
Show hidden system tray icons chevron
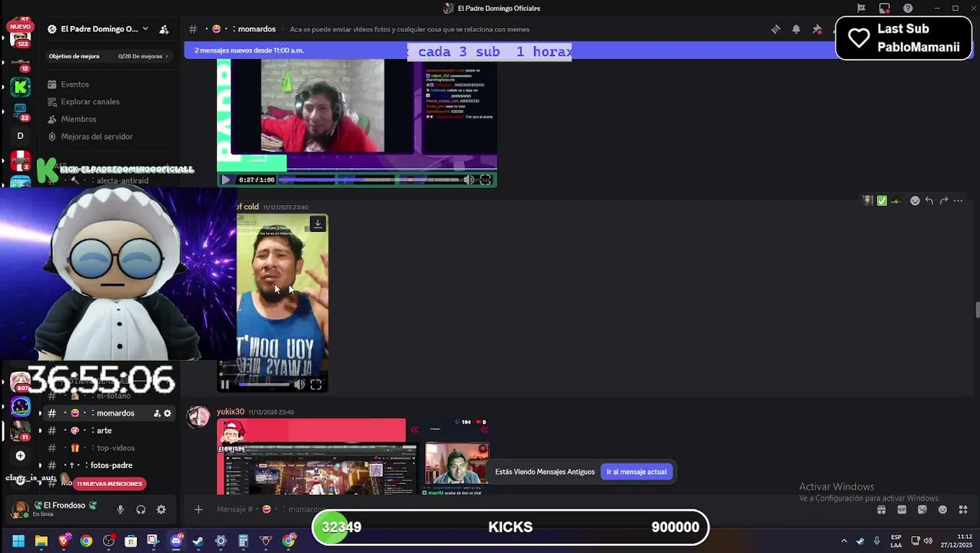pos(844,541)
